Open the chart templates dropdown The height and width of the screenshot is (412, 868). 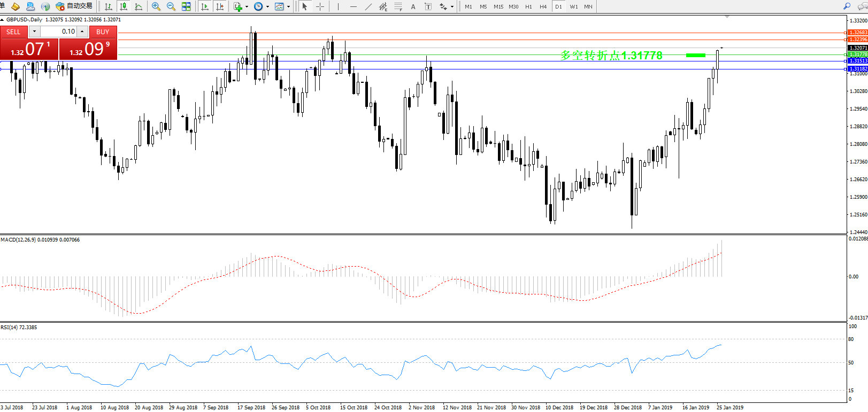(x=288, y=7)
